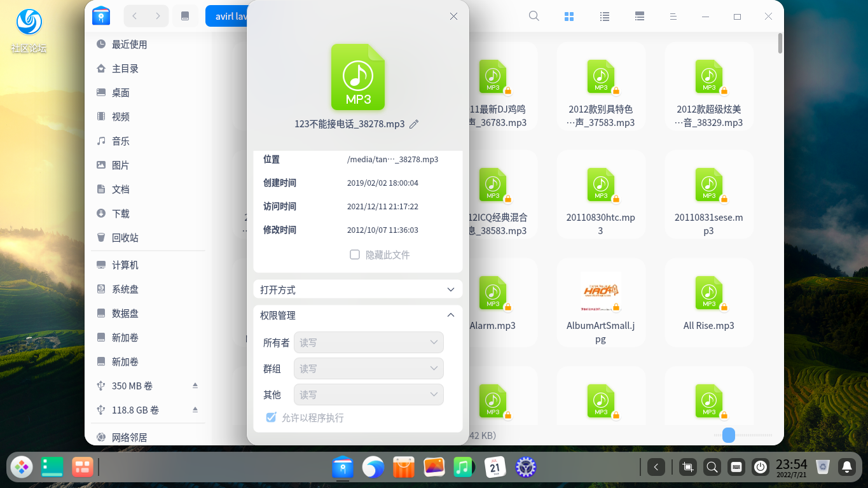Select the grid view icon
Image resolution: width=868 pixels, height=488 pixels.
[569, 16]
